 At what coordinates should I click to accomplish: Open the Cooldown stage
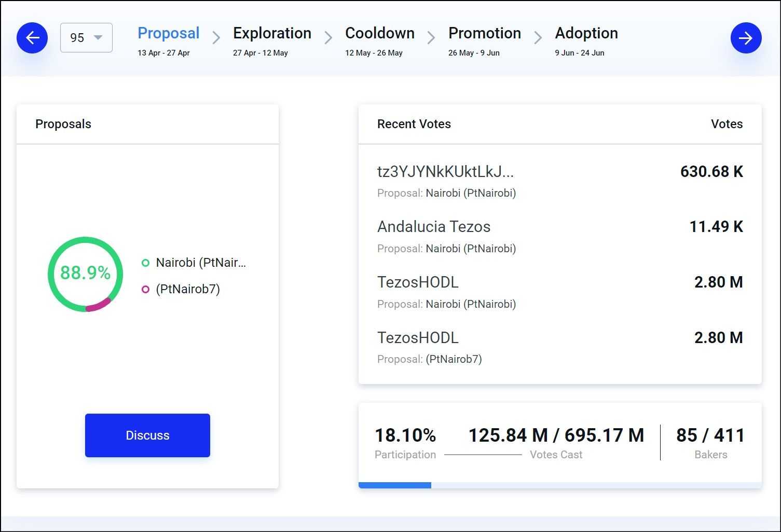pyautogui.click(x=379, y=33)
